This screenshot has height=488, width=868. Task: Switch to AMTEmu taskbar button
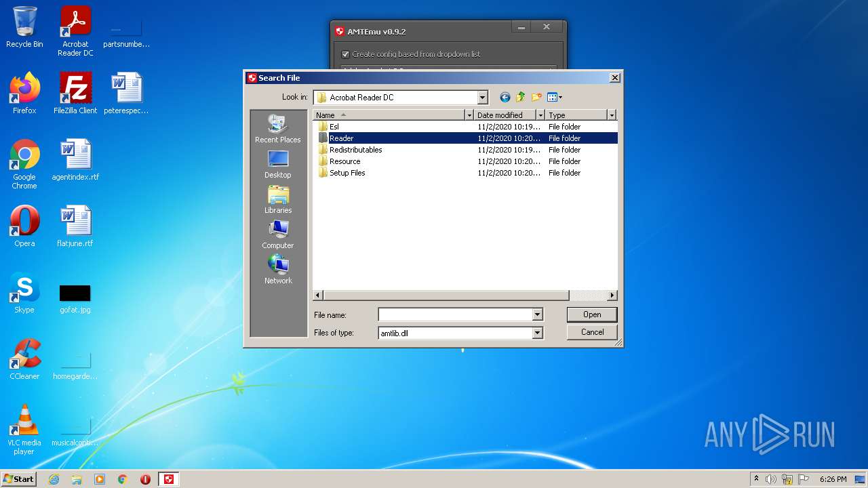(169, 479)
